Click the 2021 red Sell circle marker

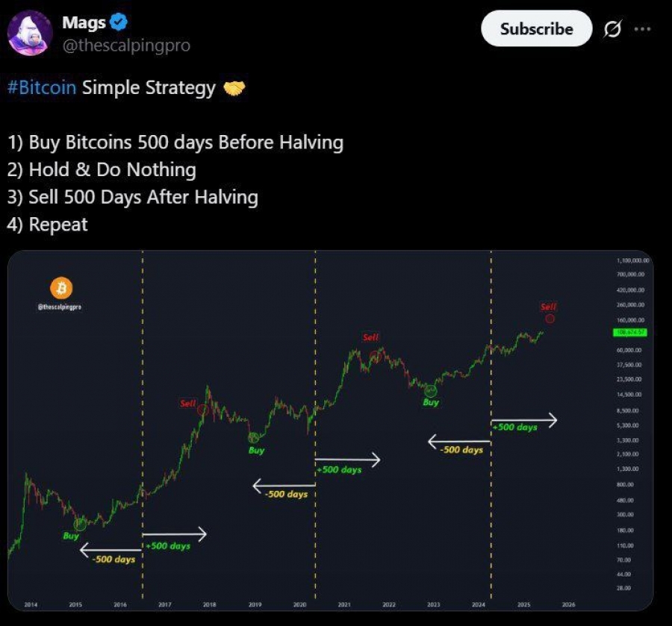click(x=376, y=356)
